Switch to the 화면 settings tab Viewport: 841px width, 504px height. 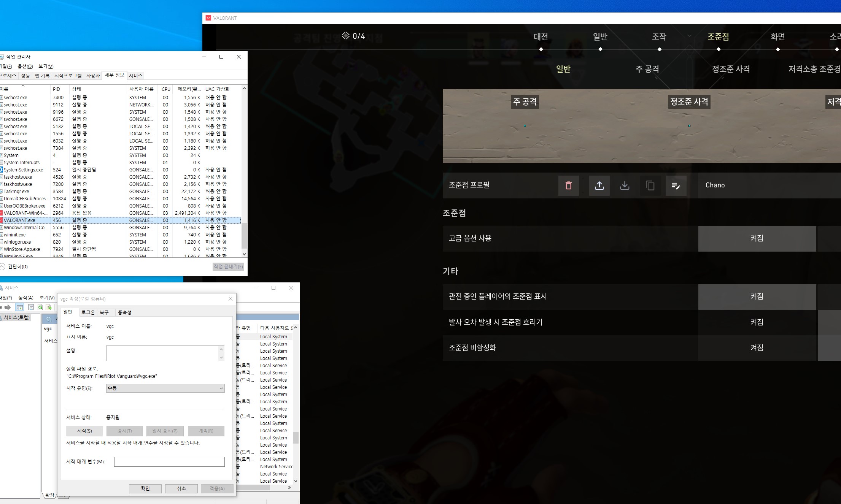pos(777,37)
